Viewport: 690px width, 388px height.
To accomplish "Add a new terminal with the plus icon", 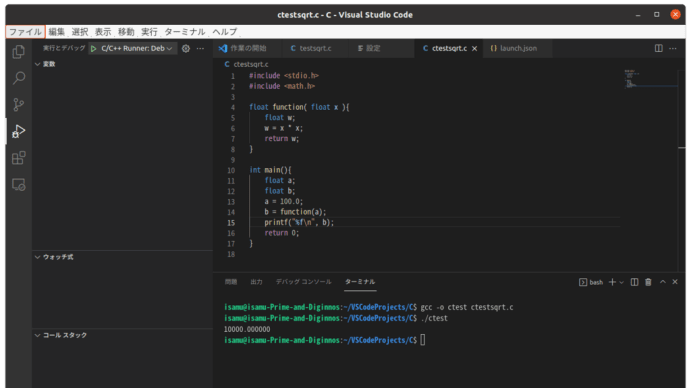I will click(612, 282).
